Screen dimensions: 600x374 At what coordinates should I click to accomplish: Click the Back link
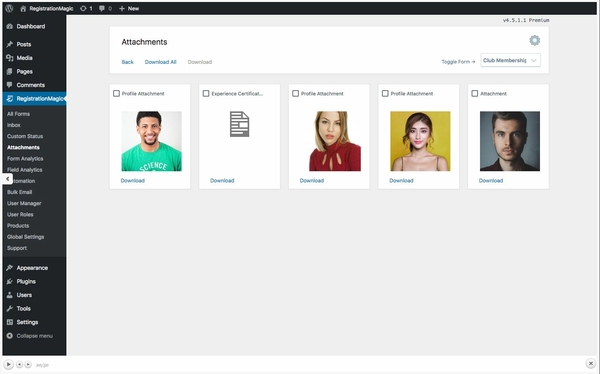127,62
